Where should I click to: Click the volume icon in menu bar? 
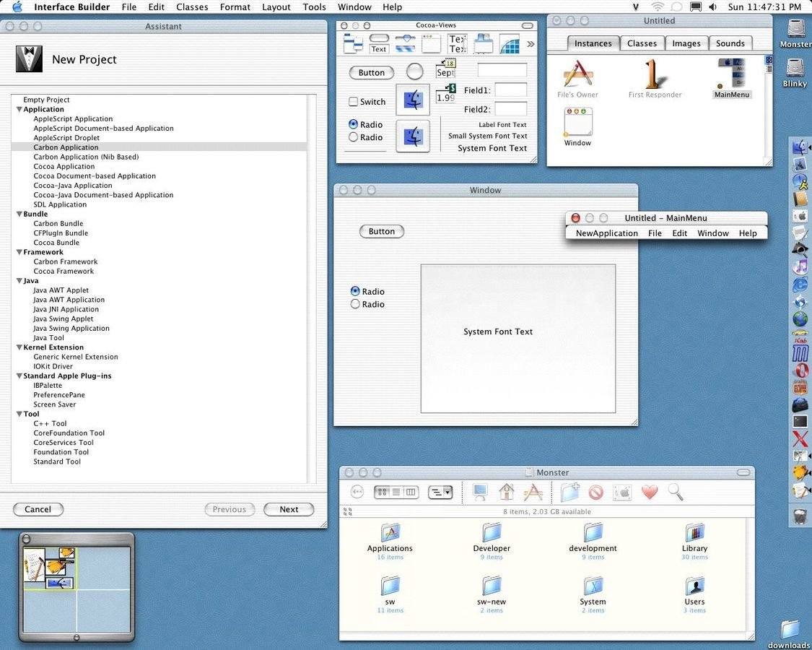tap(712, 6)
